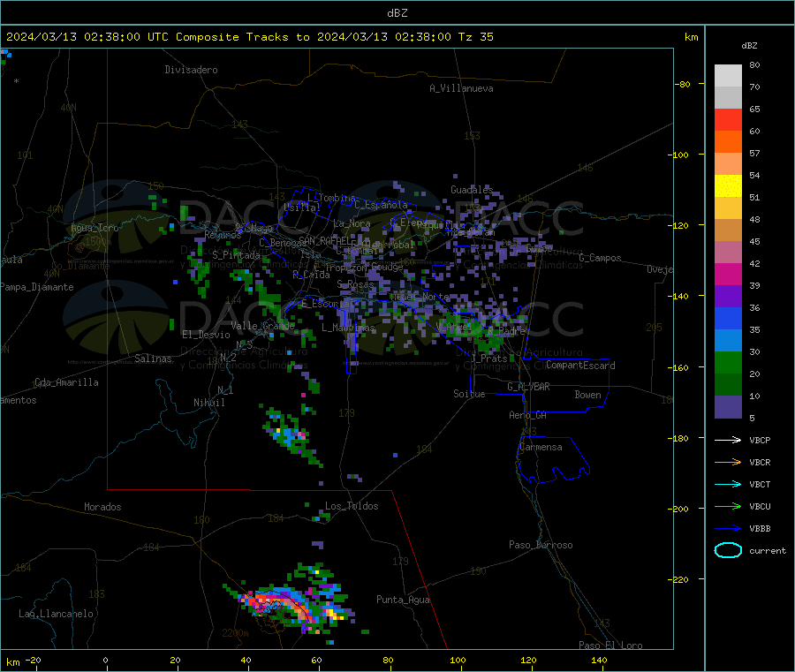Click the 'Pampa_Diamante' map label
Viewport: 795px width, 672px height.
36,287
